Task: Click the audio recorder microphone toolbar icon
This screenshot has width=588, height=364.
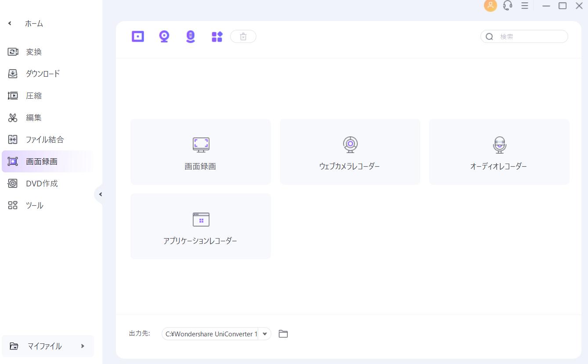Action: coord(190,36)
